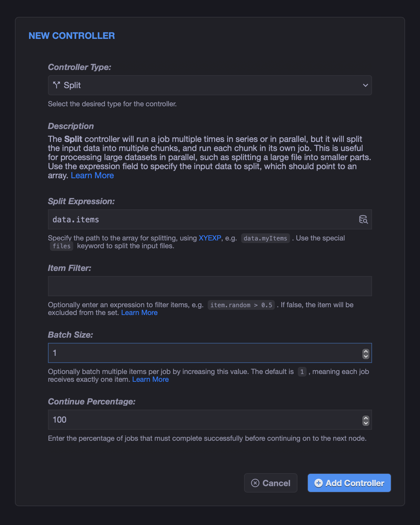Viewport: 420px width, 525px height.
Task: Expand the Controller Type chevron arrow
Action: (x=365, y=85)
